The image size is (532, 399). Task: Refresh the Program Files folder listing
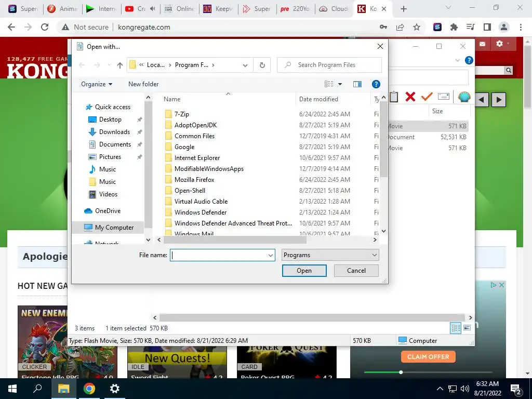(x=262, y=65)
